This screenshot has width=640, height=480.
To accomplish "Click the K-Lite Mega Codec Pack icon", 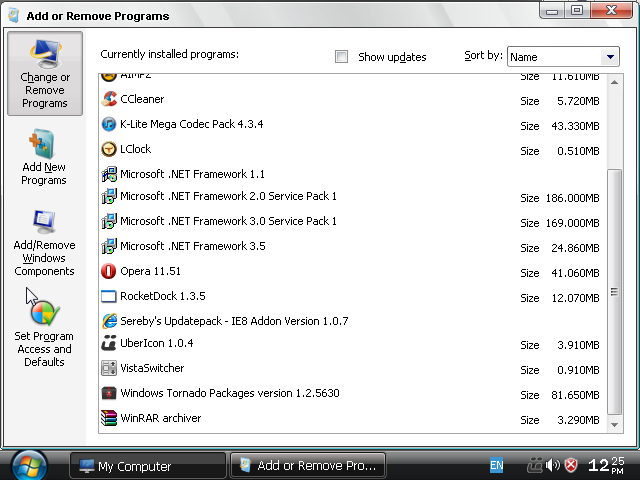I will tap(109, 124).
